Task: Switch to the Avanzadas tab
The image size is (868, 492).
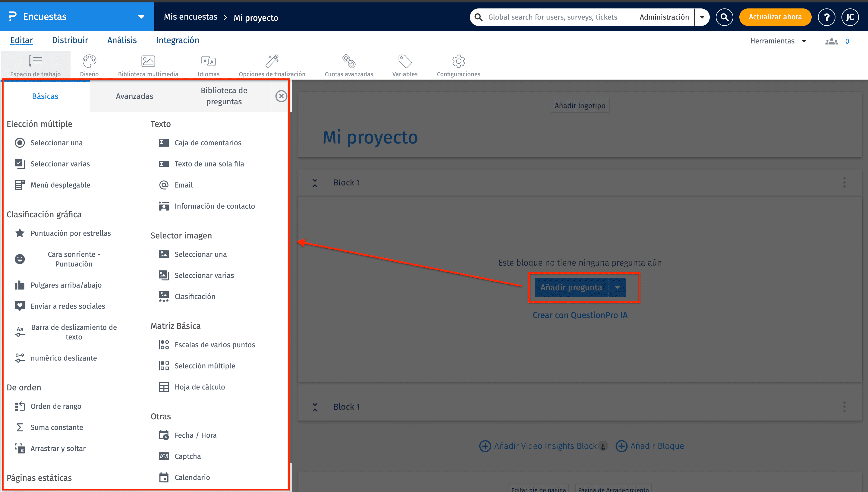Action: point(134,96)
